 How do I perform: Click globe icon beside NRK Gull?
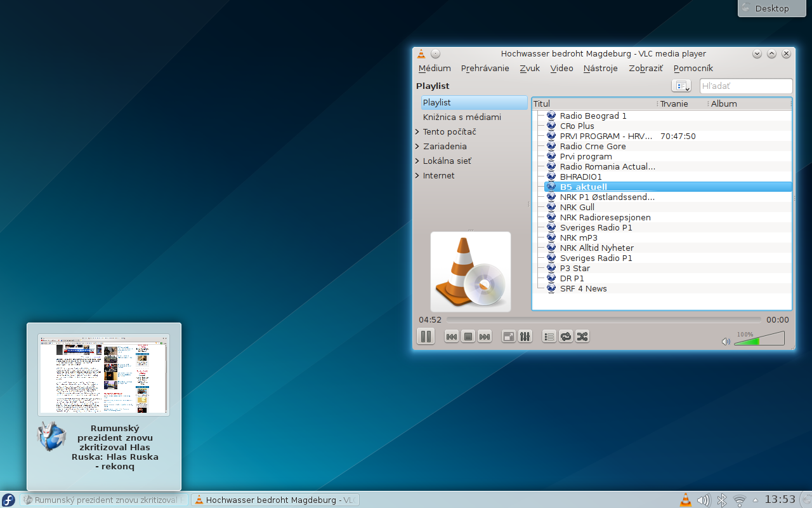click(551, 207)
